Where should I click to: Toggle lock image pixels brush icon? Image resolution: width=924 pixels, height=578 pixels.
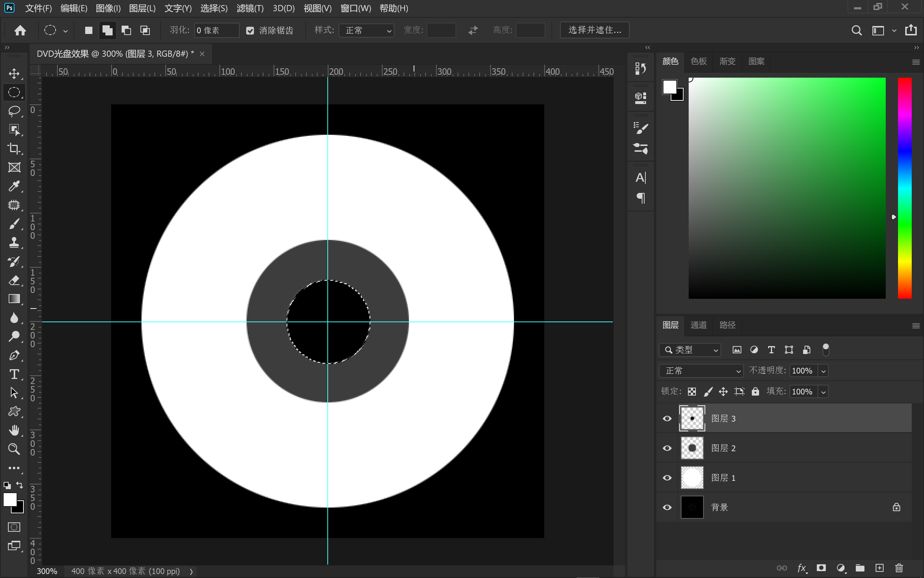point(708,392)
